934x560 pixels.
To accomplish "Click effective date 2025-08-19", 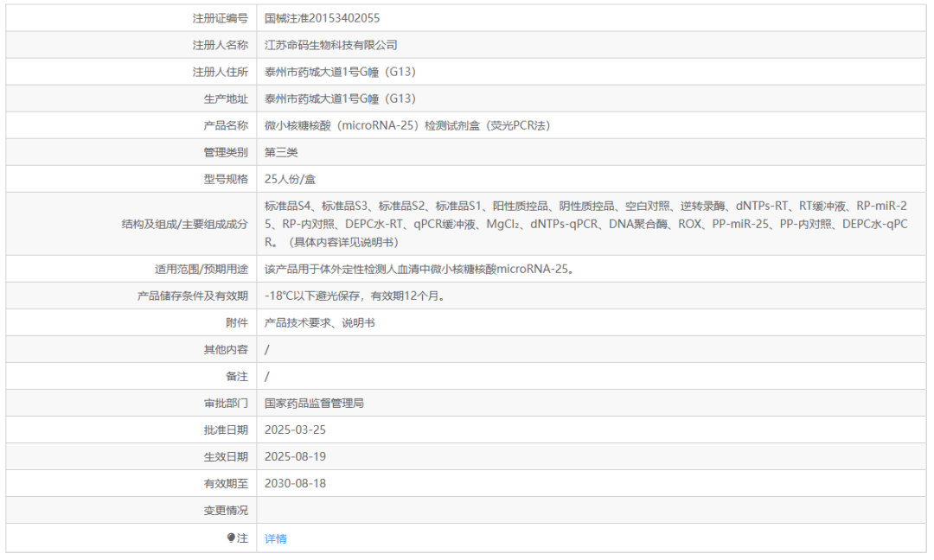I will click(295, 456).
